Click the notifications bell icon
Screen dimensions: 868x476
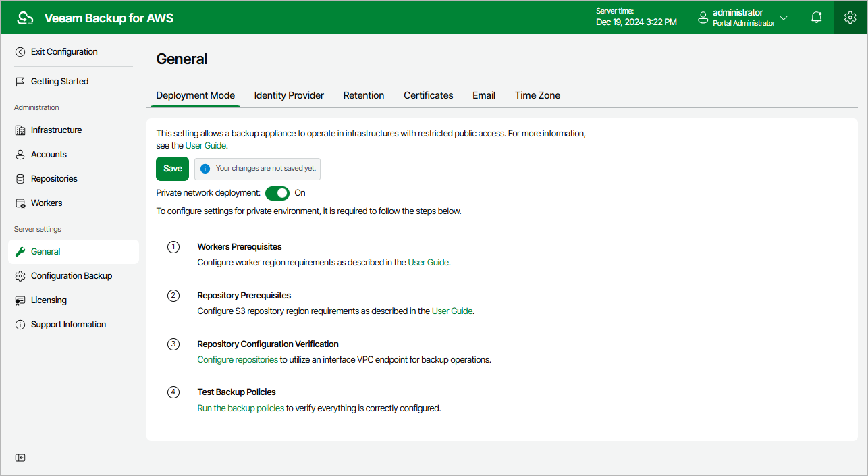coord(816,18)
